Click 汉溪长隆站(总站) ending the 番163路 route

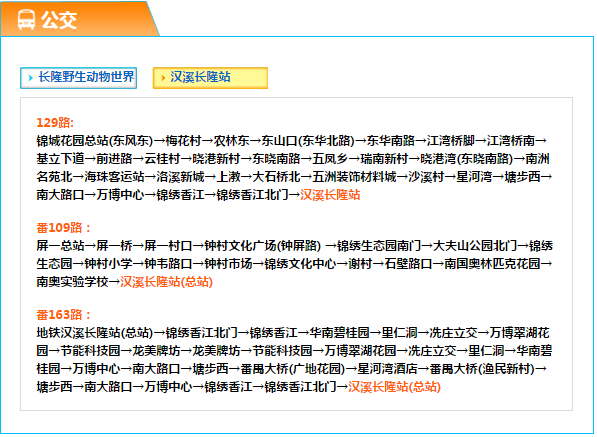[394, 387]
